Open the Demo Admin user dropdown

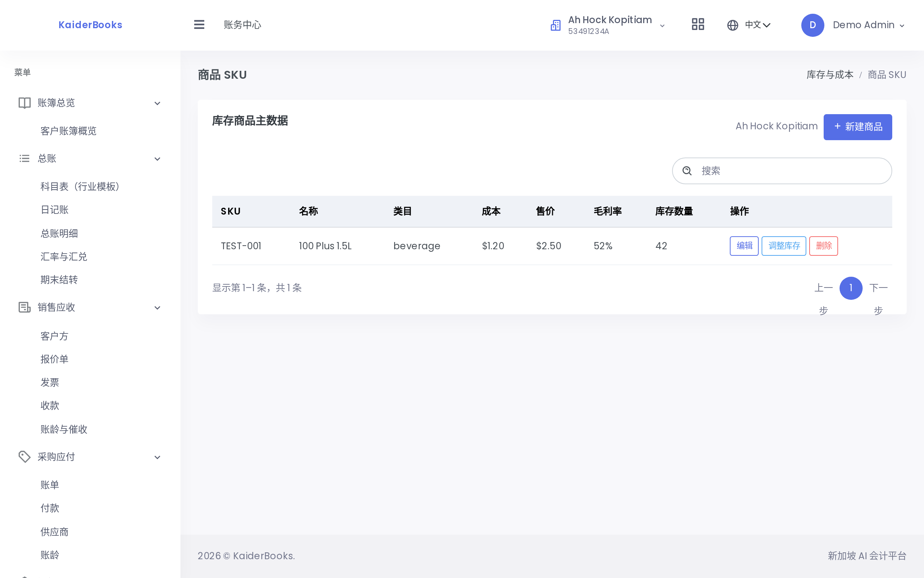(x=853, y=25)
